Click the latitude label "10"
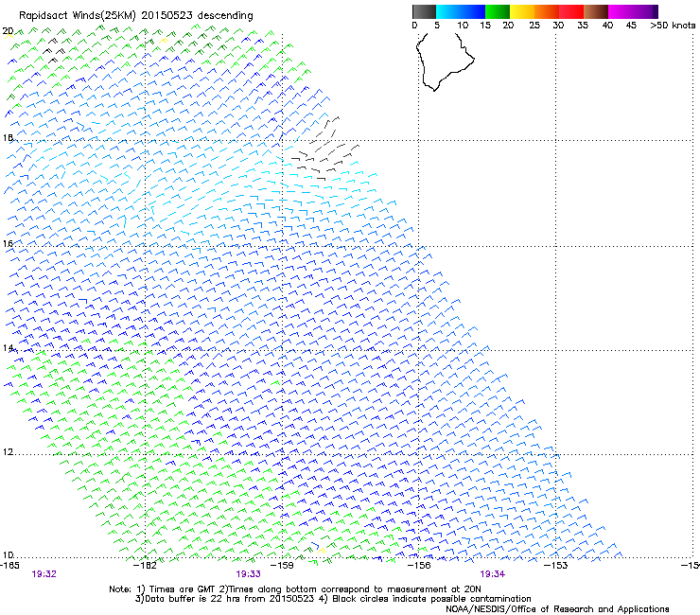 click(8, 555)
